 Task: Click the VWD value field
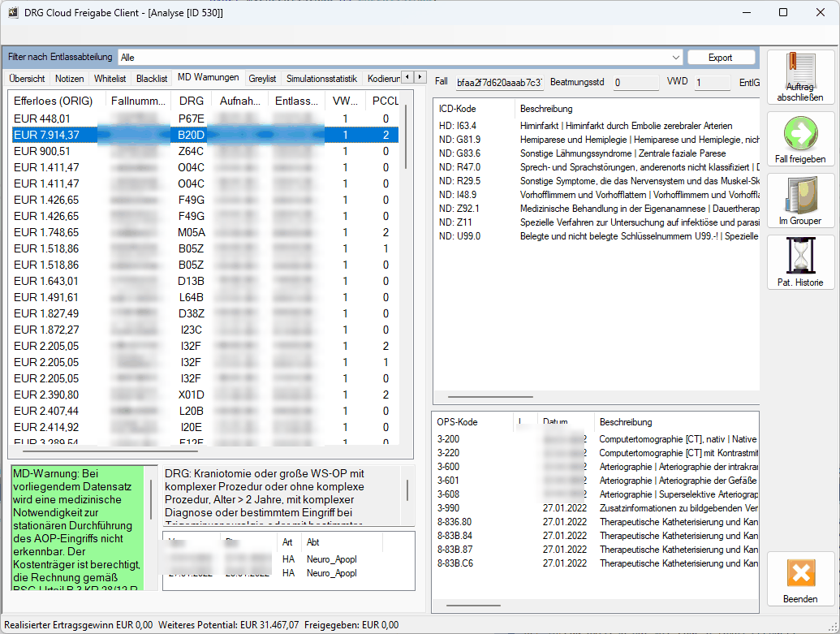[x=712, y=83]
